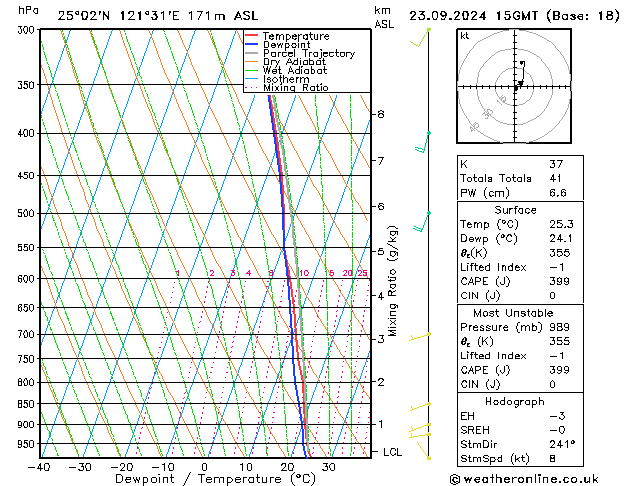Click the PW (cm) value 6.6
Viewport: 629px width, 486px height.
point(558,193)
